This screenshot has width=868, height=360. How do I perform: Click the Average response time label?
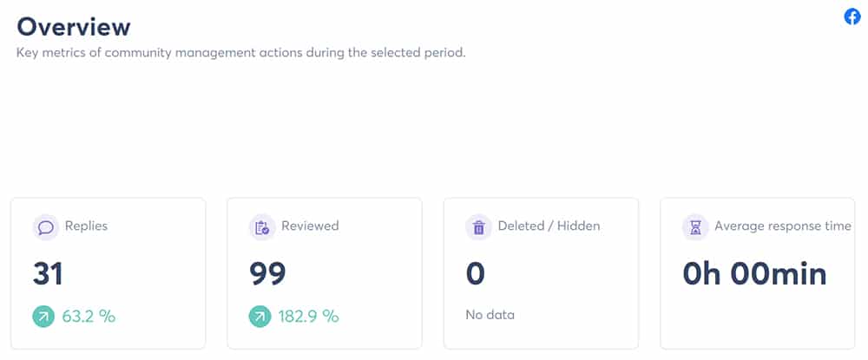(782, 226)
